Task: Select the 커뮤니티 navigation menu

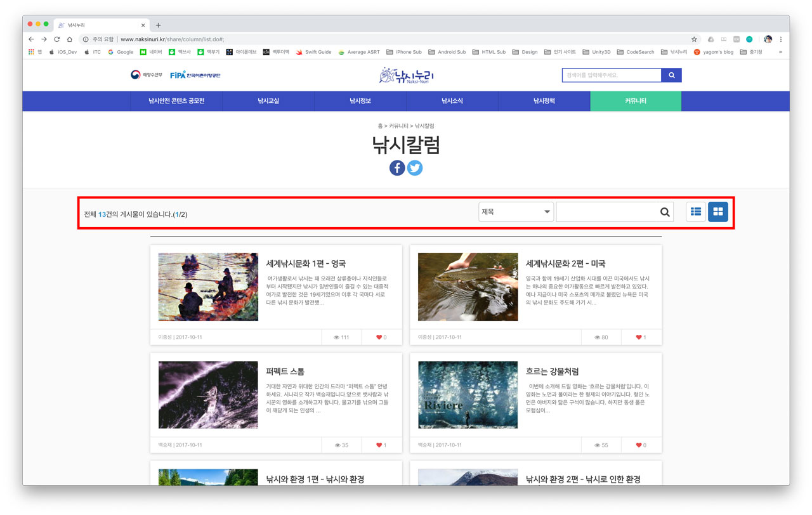Action: point(636,100)
